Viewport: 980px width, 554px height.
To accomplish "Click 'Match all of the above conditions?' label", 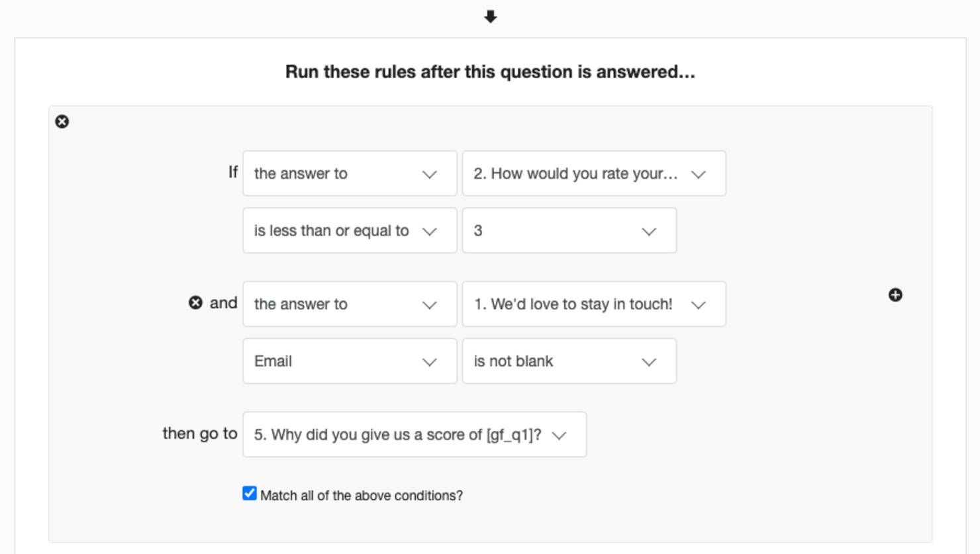I will click(362, 496).
